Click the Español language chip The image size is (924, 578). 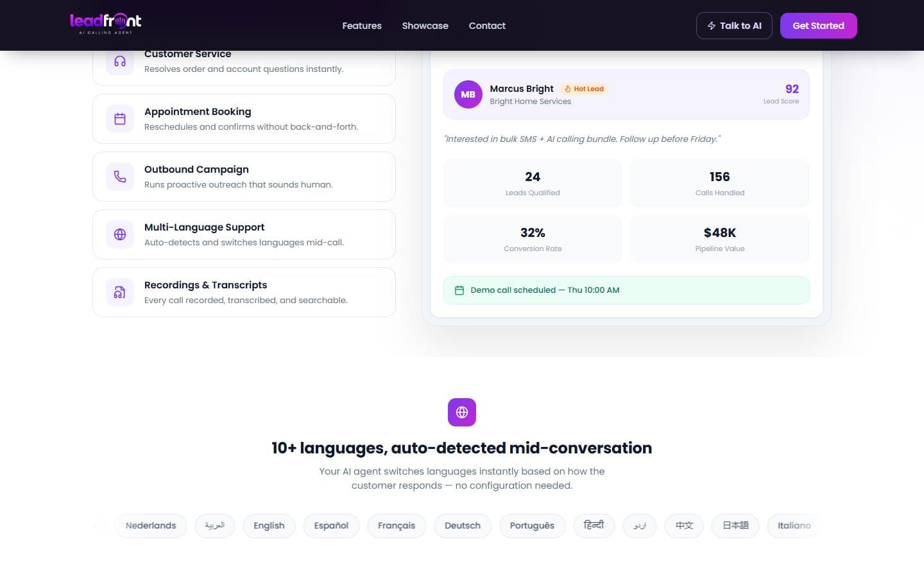(331, 525)
